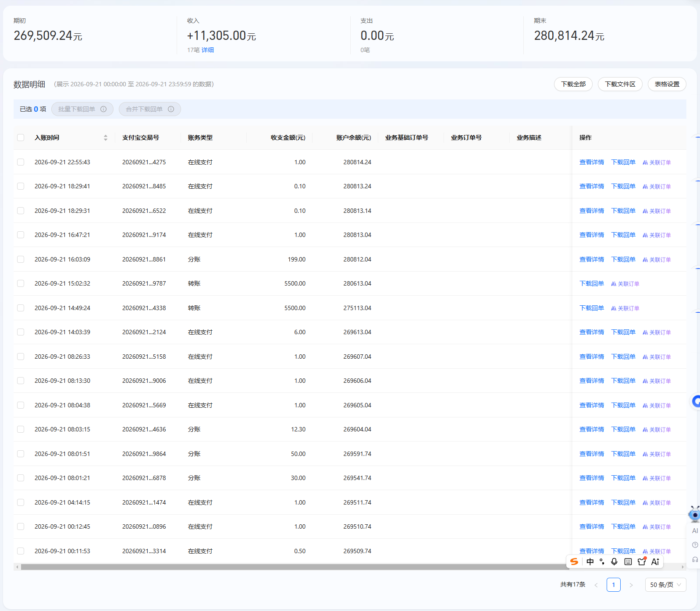Click the info icon beside 合并下载回单

pos(171,109)
